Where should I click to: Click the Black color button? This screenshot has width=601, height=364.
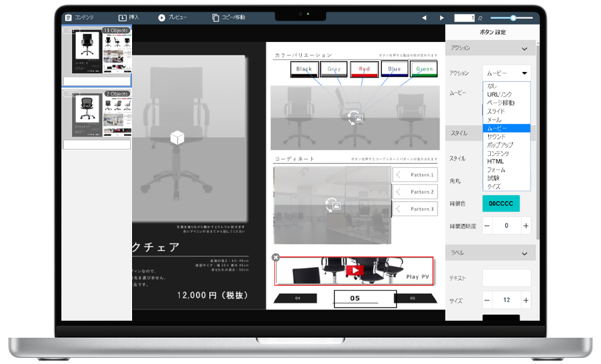(x=304, y=69)
